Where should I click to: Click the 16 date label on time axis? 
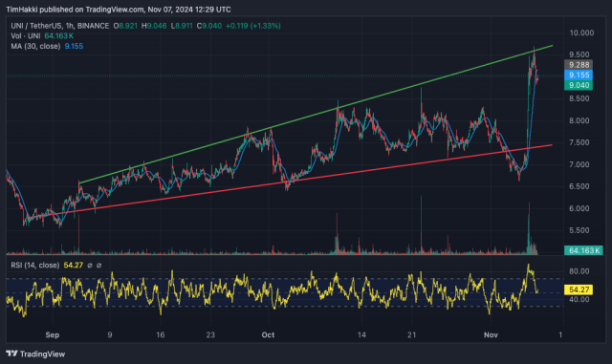pos(161,334)
